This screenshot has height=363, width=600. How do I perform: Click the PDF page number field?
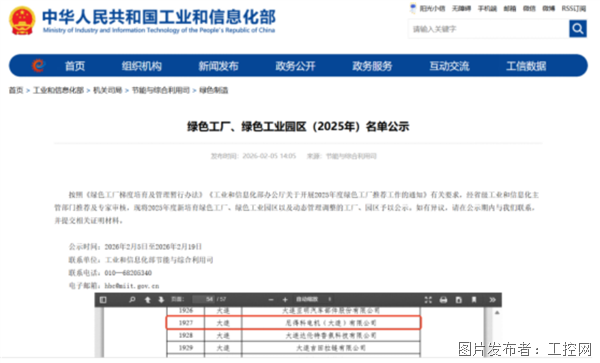pos(204,299)
